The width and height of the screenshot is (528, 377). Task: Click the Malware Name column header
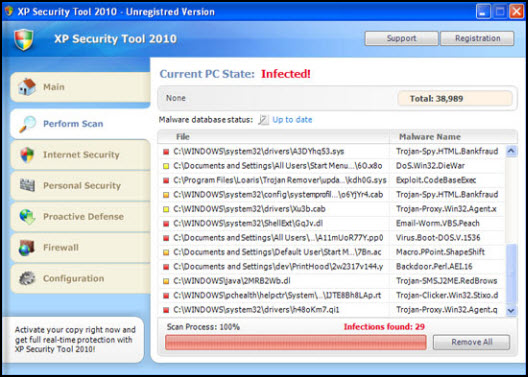(x=453, y=137)
